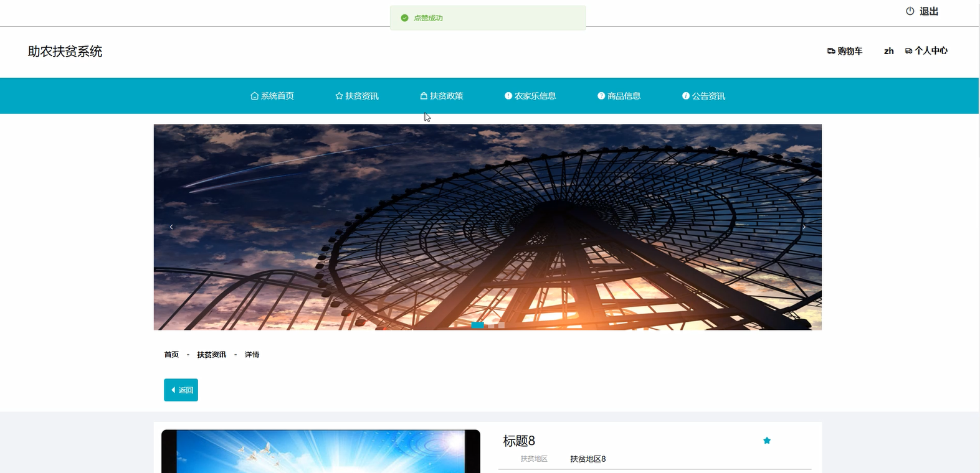This screenshot has width=980, height=473.
Task: Click 详情 breadcrumb text
Action: 252,355
